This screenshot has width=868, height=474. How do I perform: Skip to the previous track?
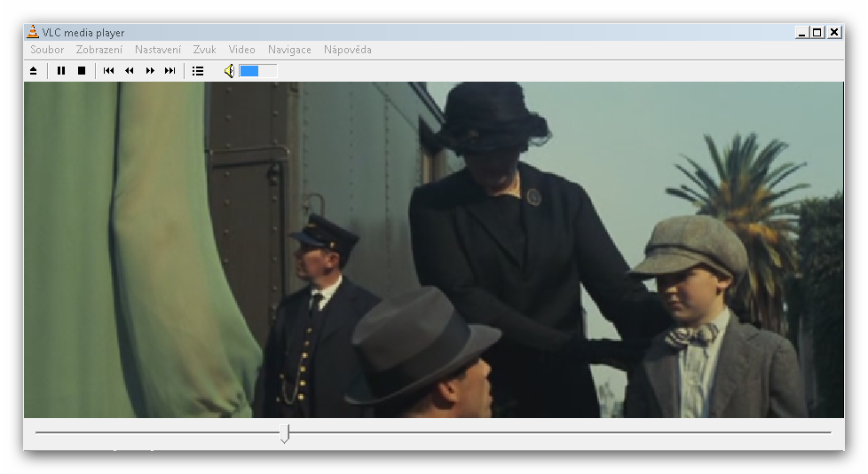pyautogui.click(x=108, y=71)
